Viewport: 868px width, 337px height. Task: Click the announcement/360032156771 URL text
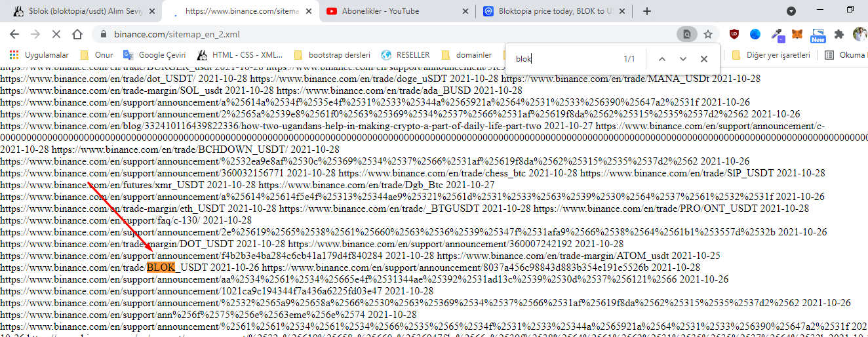pos(142,173)
